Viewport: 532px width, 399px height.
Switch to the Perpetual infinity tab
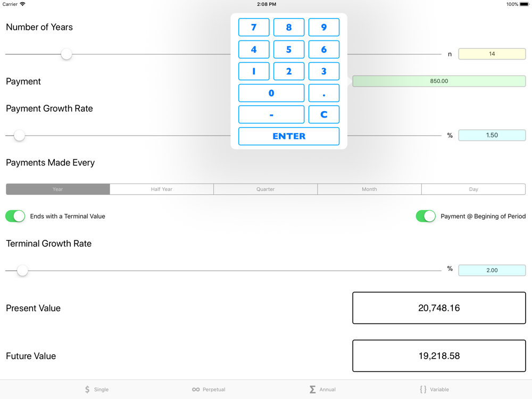tap(209, 389)
